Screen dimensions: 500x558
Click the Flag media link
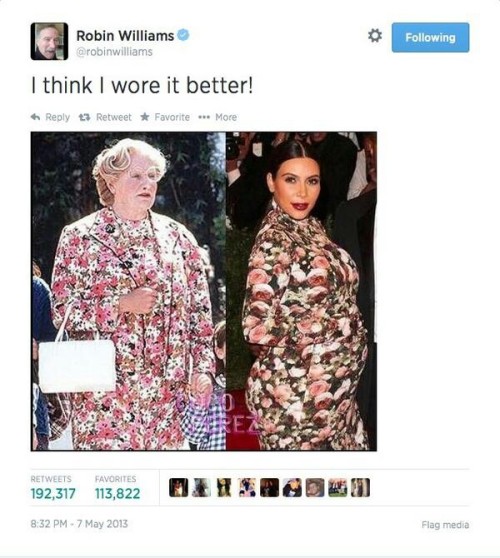point(445,525)
